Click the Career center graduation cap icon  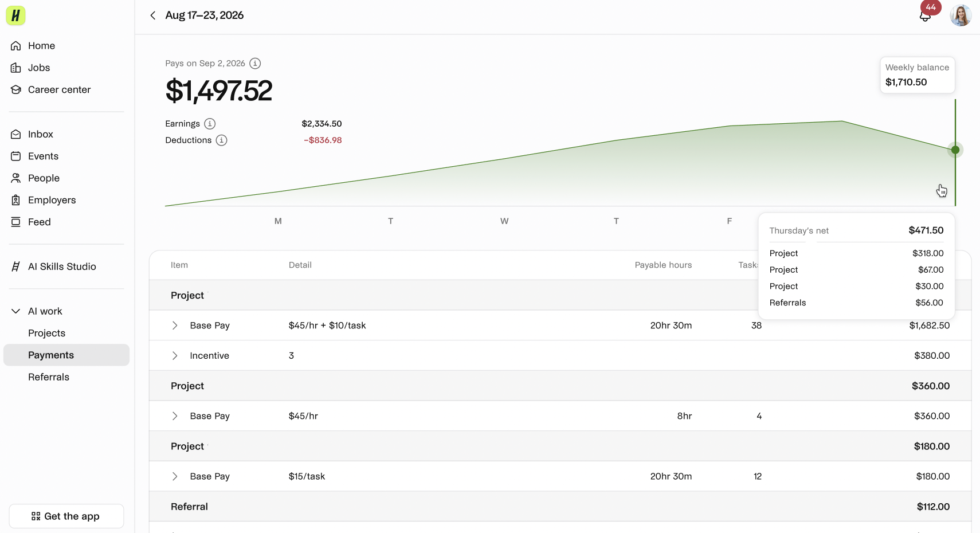[16, 89]
